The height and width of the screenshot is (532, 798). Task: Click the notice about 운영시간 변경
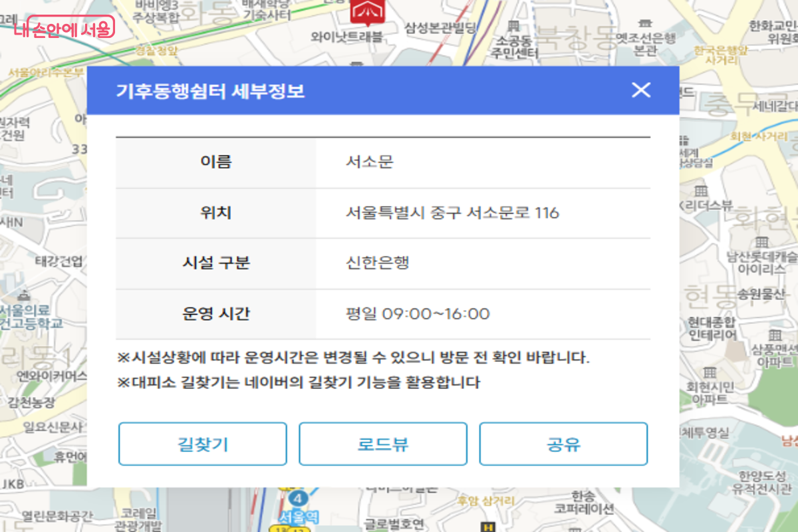coord(354,358)
